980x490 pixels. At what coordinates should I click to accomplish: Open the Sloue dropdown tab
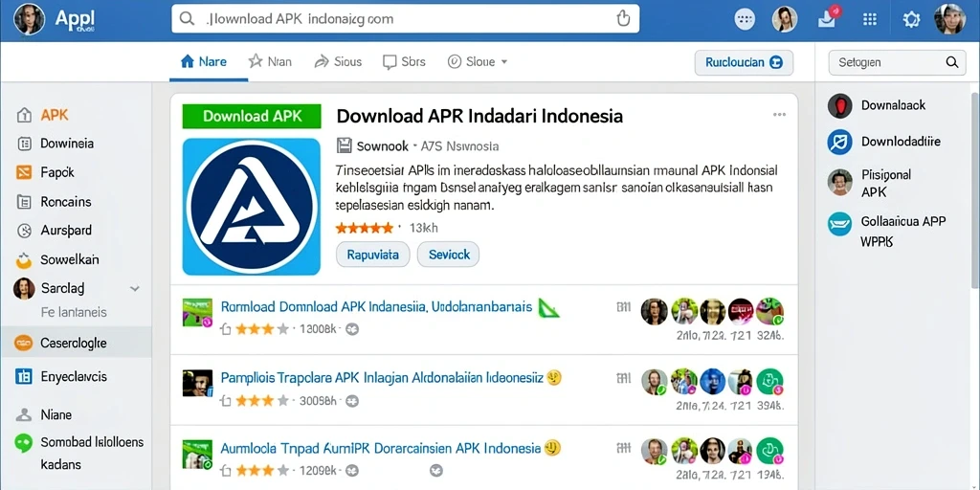(478, 61)
